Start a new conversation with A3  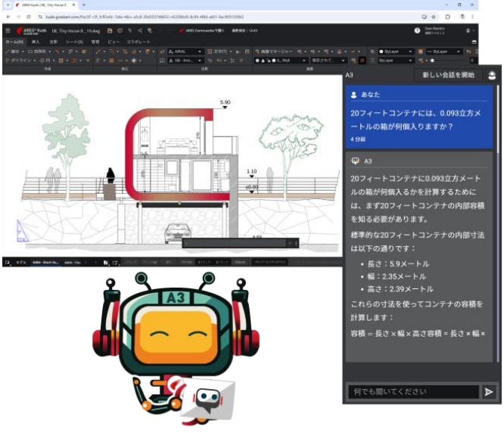click(448, 75)
